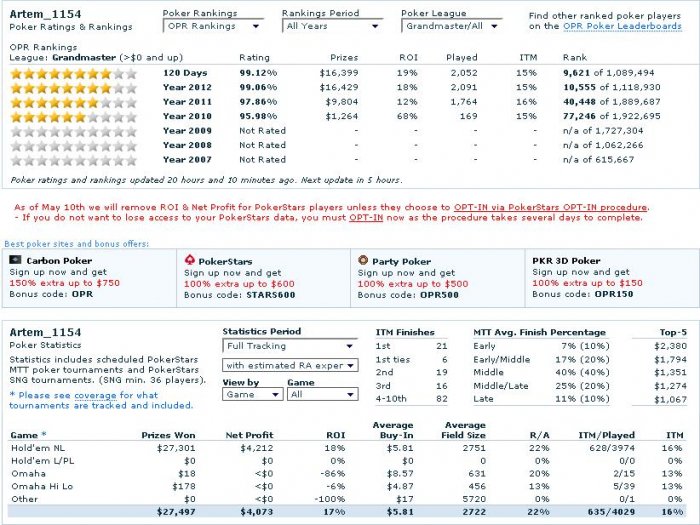700x525 pixels.
Task: Click the Prizes Won column header
Action: click(168, 435)
